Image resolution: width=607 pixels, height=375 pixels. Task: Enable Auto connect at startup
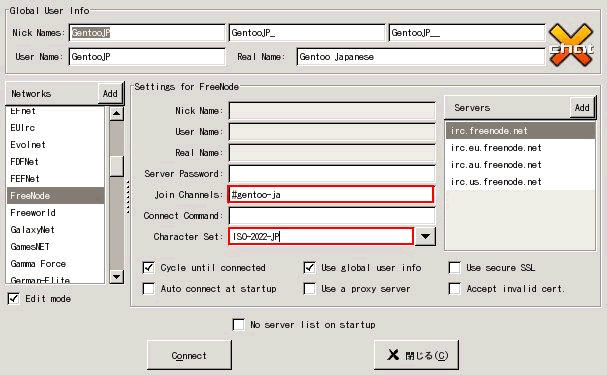point(149,289)
